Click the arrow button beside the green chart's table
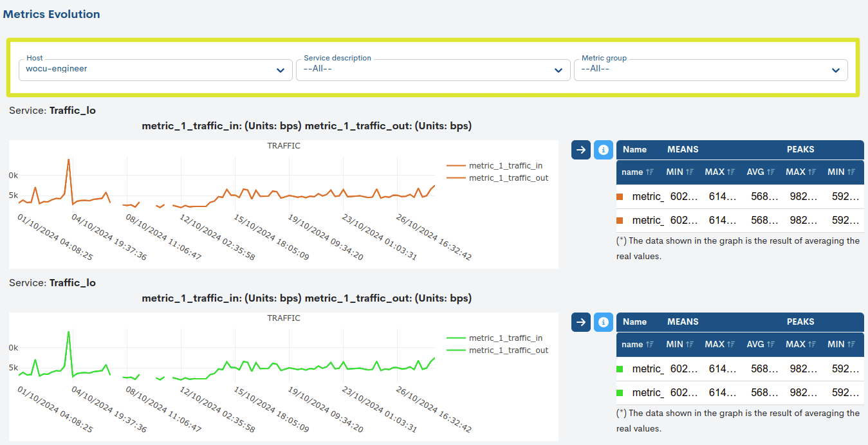Screen dimensions: 868x445 (581, 322)
